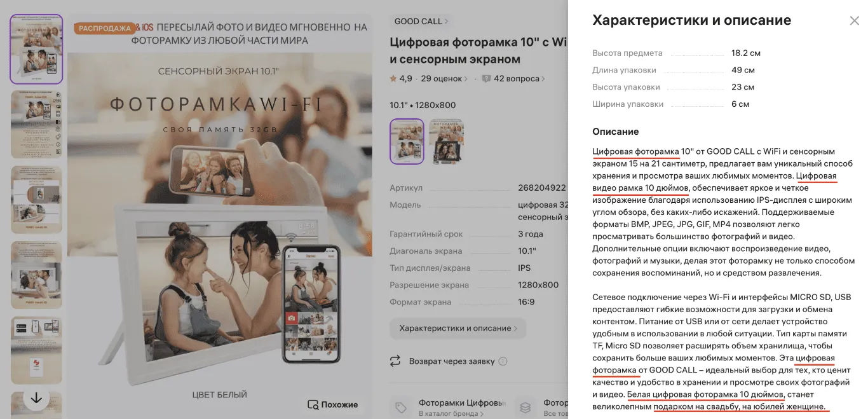Select the fourth gallery thumbnail
Viewport: 868px width, 419px height.
[36, 275]
